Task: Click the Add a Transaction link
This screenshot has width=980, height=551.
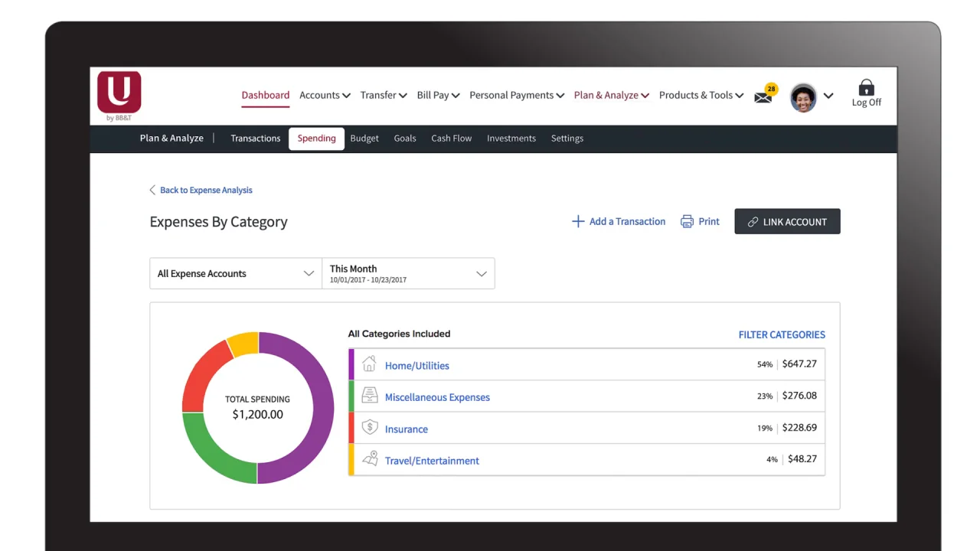Action: click(627, 221)
